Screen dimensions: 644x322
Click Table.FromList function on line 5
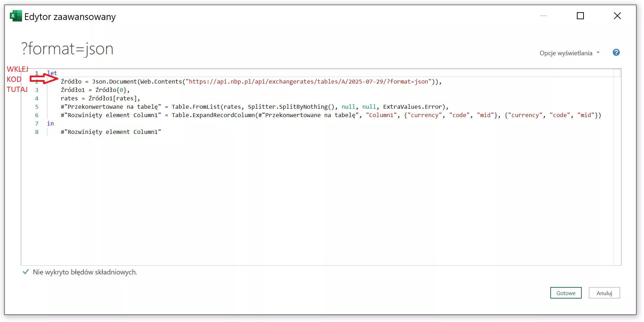196,107
